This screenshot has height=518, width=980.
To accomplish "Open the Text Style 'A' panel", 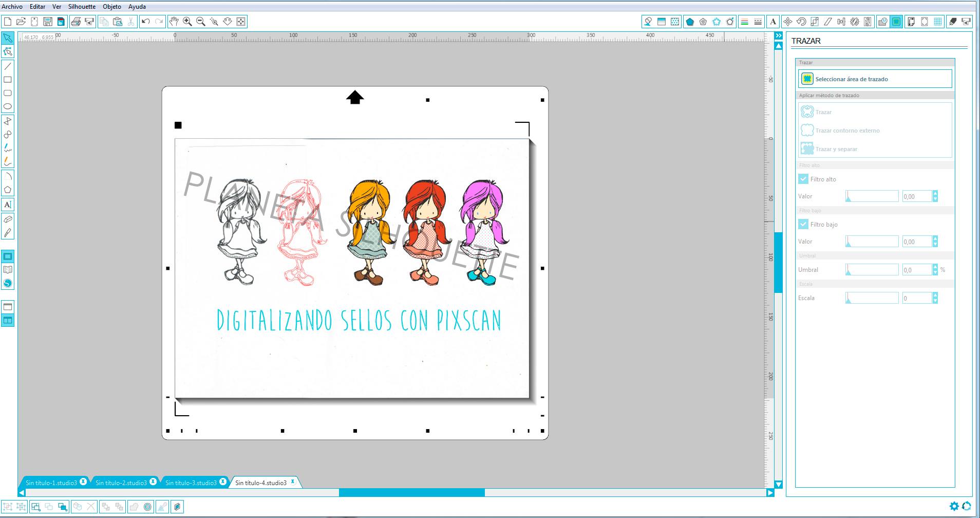I will point(773,22).
